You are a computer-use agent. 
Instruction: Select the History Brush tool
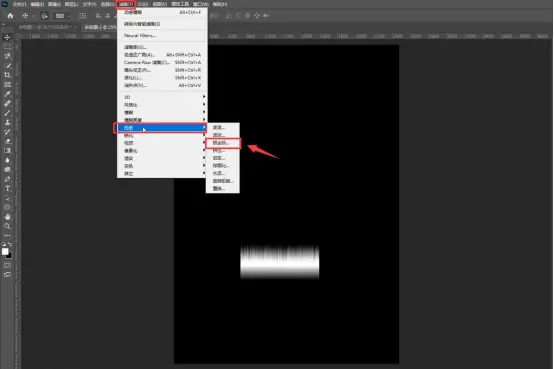click(x=7, y=132)
